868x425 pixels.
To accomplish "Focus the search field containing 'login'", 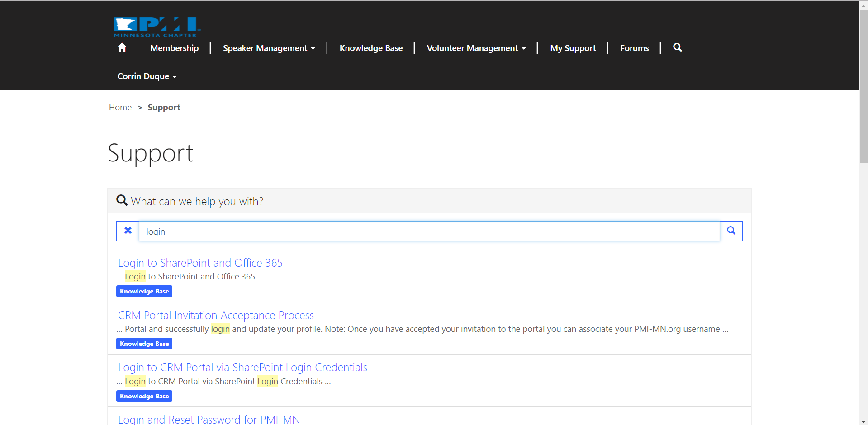I will click(x=429, y=231).
